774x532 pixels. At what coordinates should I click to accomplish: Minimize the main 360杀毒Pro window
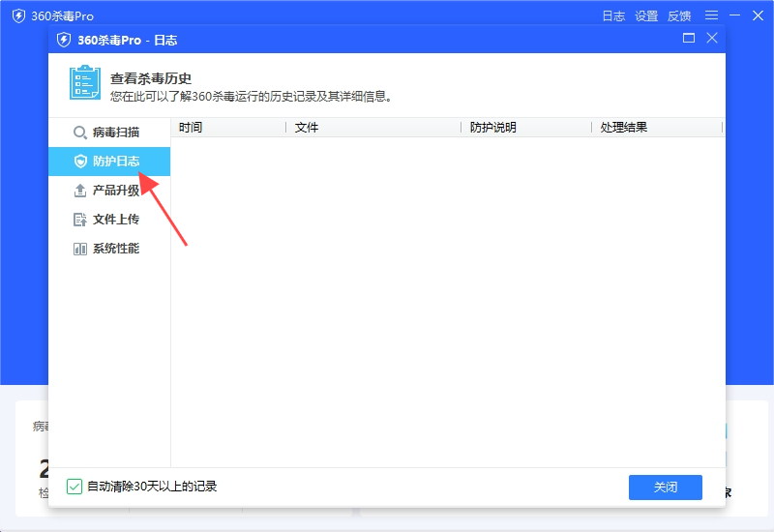(x=734, y=15)
